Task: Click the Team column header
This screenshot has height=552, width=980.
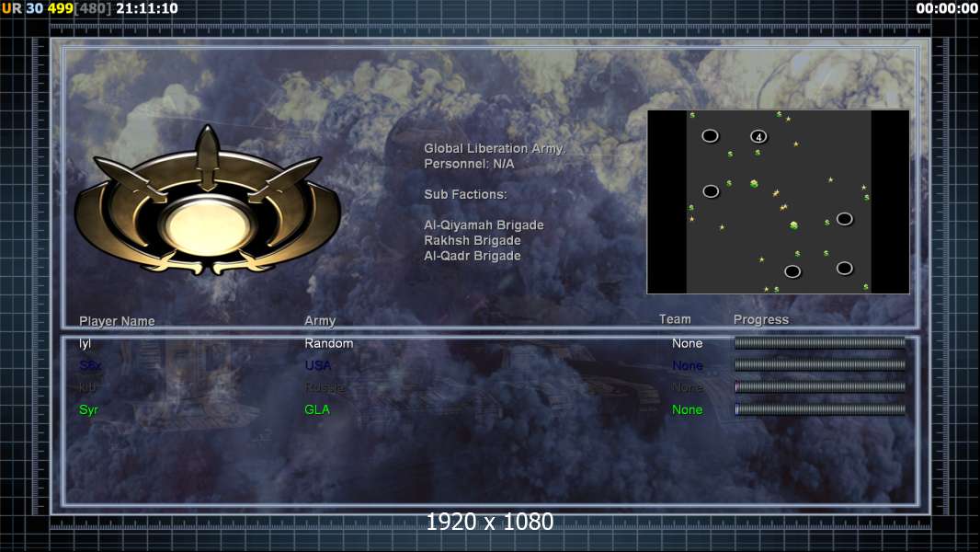Action: pos(675,319)
